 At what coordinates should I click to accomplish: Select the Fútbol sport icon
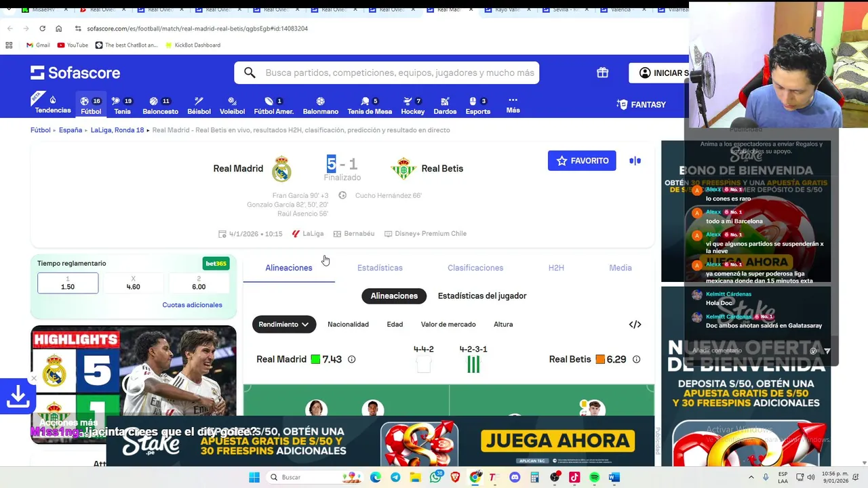coord(91,105)
